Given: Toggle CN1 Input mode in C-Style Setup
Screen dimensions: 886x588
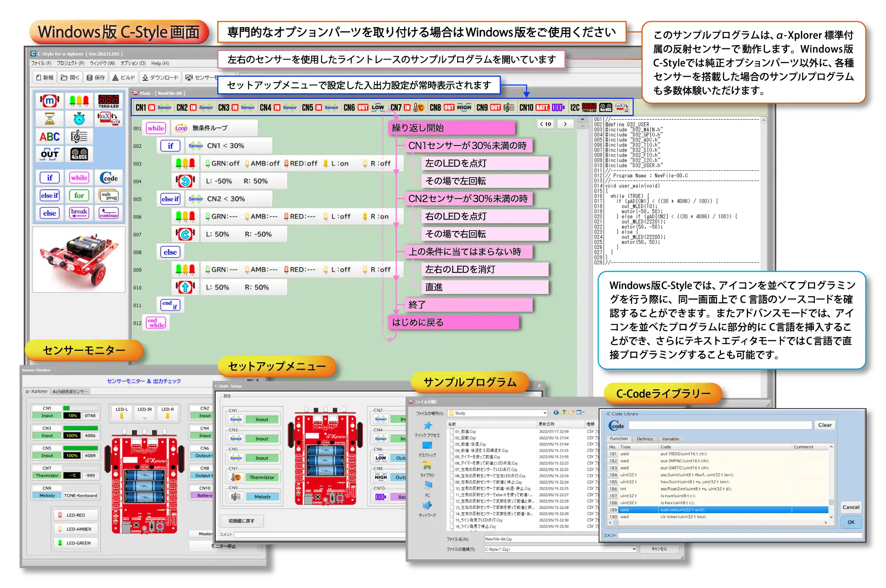Looking at the screenshot, I should pos(262,419).
